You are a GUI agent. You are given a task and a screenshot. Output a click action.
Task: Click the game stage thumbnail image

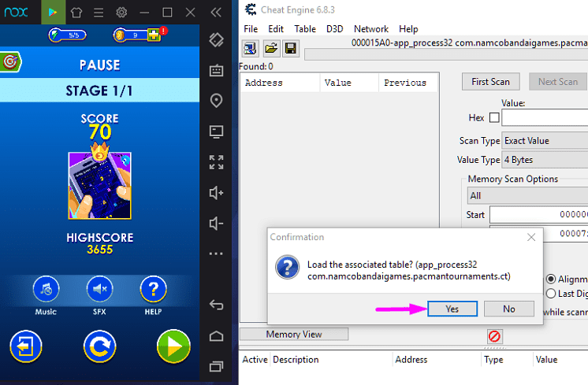click(x=100, y=185)
